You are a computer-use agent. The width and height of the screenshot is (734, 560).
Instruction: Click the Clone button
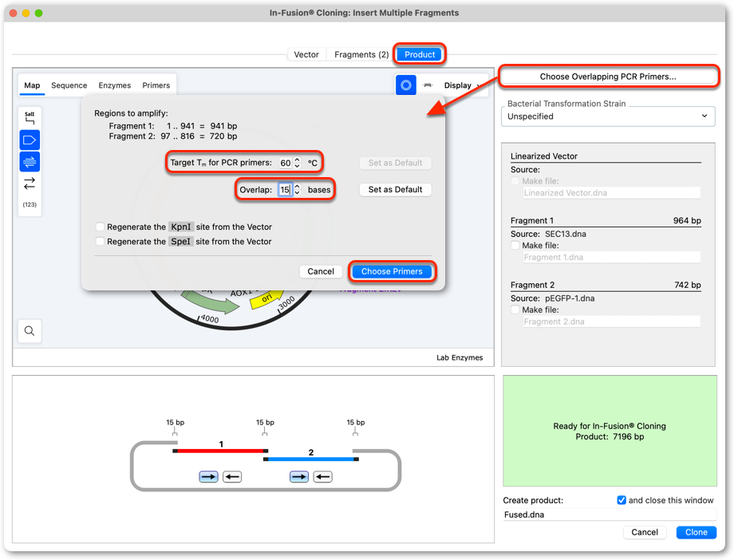[696, 532]
